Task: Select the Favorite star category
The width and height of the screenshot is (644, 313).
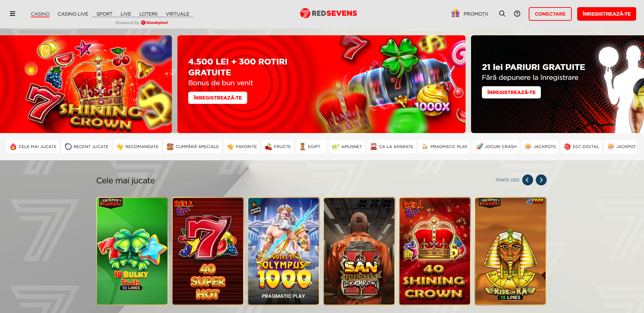Action: (242, 147)
